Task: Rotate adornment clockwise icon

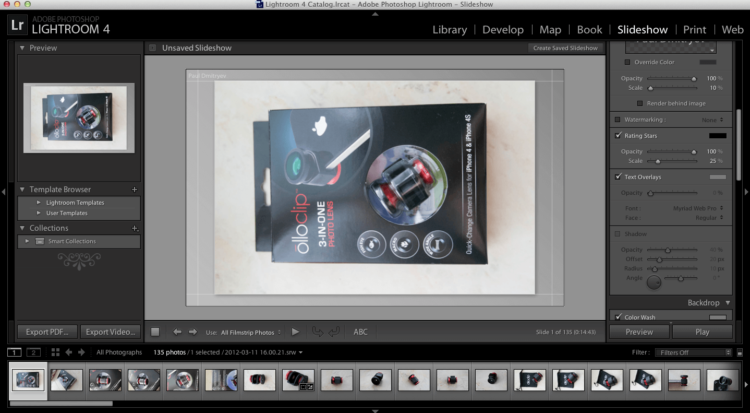Action: click(334, 331)
